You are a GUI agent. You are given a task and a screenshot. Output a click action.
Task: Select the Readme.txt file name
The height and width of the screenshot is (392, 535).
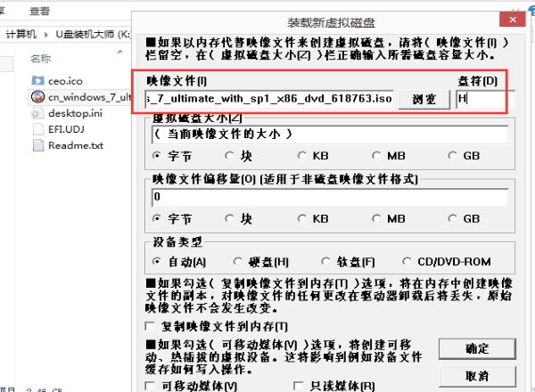76,145
